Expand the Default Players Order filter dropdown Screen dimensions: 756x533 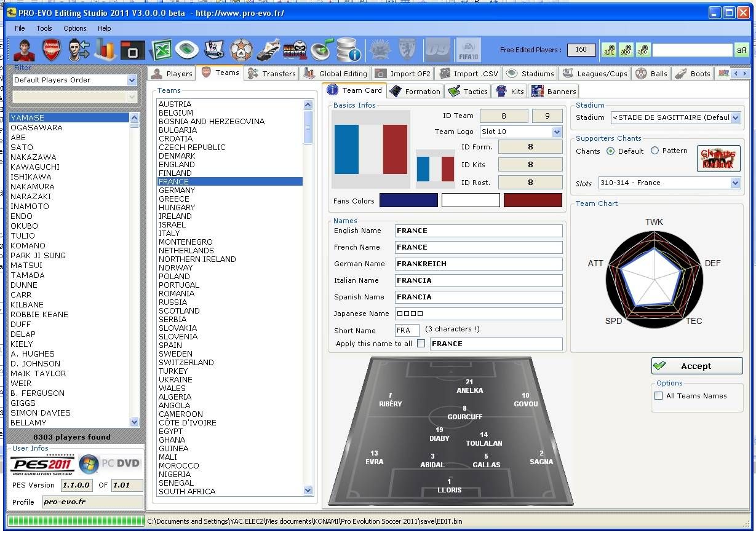tap(132, 80)
